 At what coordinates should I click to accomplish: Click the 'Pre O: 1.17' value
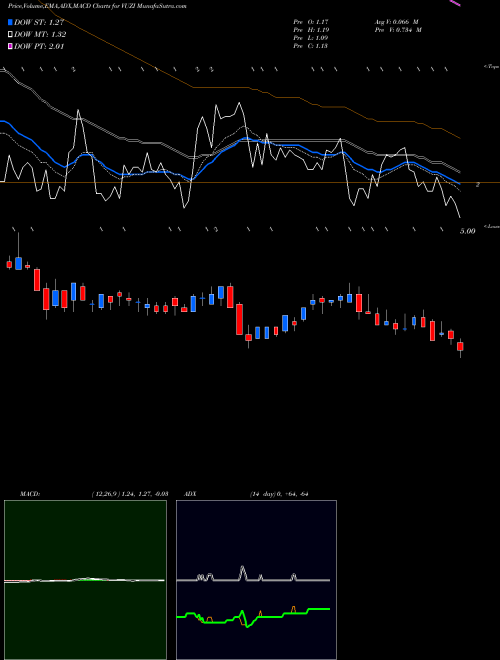tap(311, 22)
